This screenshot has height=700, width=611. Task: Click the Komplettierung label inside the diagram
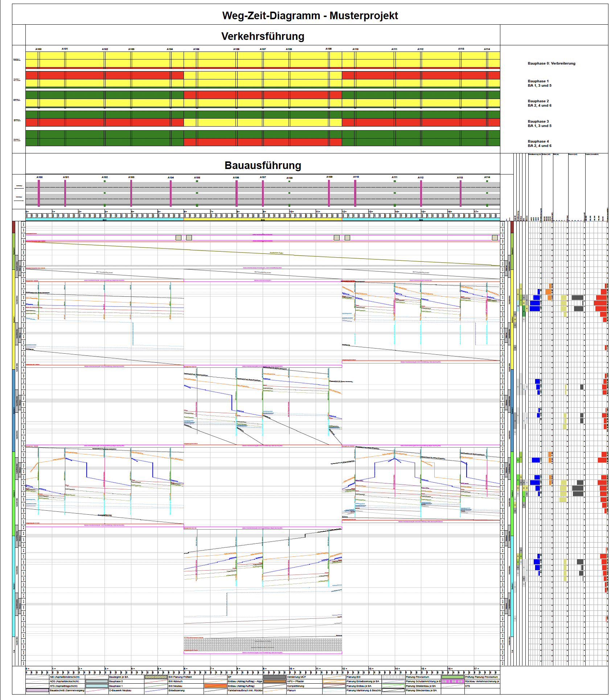click(x=105, y=515)
